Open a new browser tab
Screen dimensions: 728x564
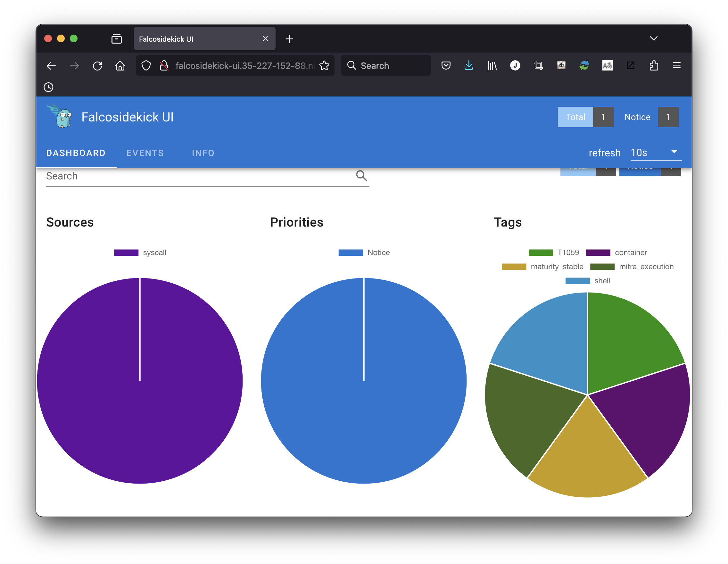[x=289, y=39]
